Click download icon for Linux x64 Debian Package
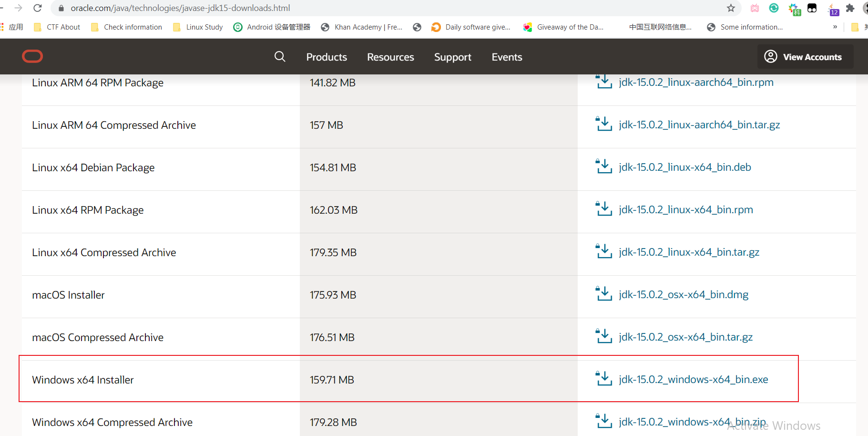 (x=604, y=167)
